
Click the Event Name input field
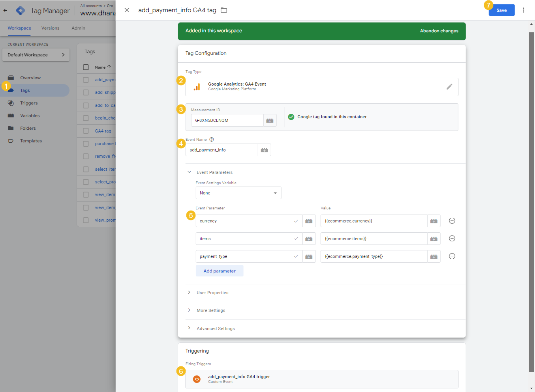point(222,150)
